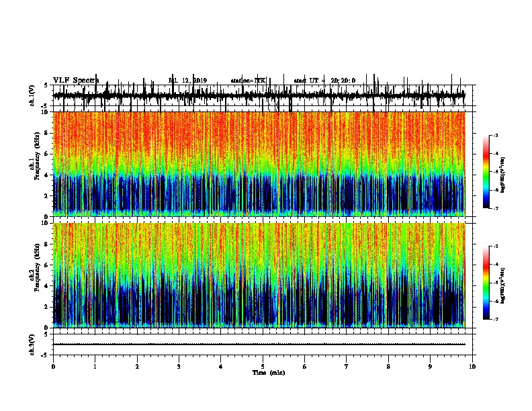Select the start UT = 20:20:0 text
The height and width of the screenshot is (411, 532).
(324, 81)
